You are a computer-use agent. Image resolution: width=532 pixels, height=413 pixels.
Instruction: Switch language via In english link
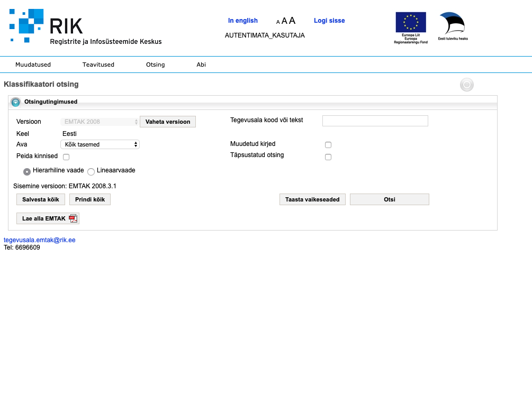point(243,21)
